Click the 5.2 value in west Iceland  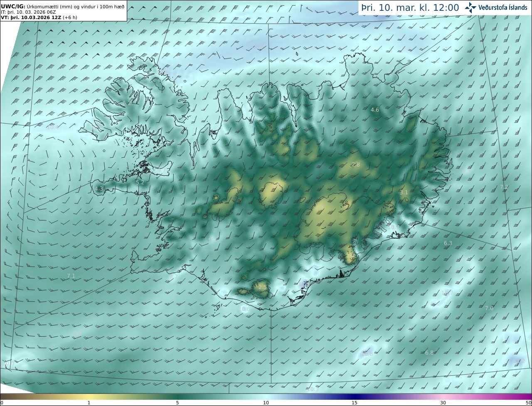[140, 182]
